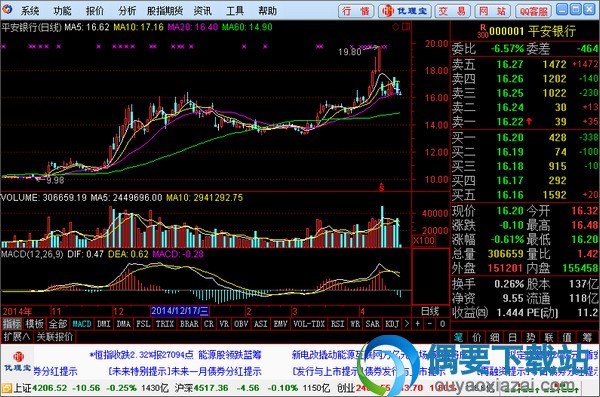
Task: Click the app logo icon in title bar
Action: coord(7,9)
